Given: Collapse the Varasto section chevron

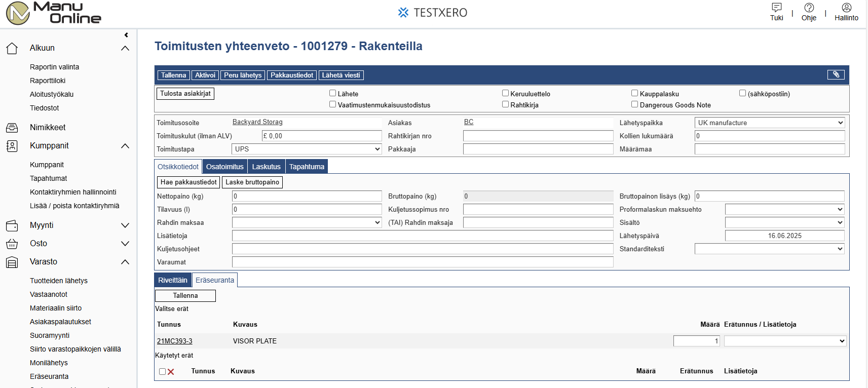Looking at the screenshot, I should click(125, 262).
